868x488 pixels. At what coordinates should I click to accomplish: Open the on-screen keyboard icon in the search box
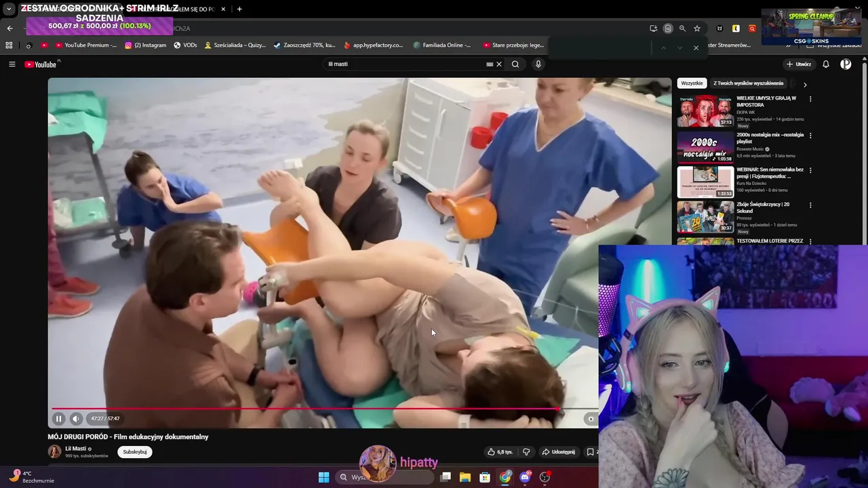(x=490, y=64)
